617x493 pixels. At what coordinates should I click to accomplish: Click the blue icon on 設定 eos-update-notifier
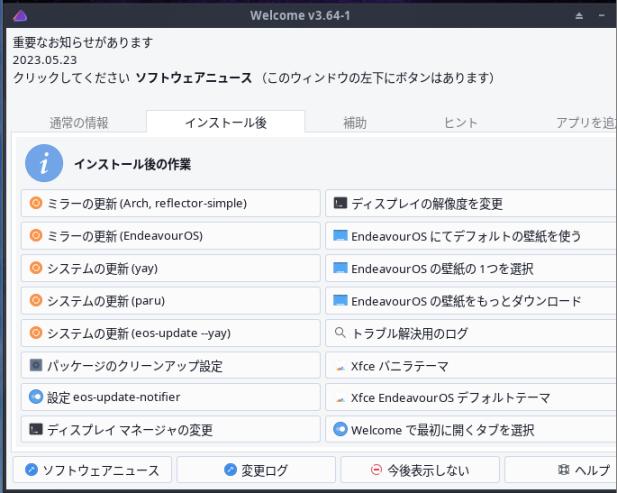[36, 397]
